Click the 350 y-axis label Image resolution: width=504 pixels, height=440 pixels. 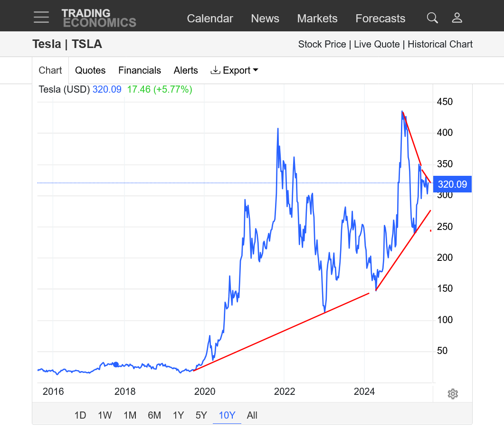point(445,164)
